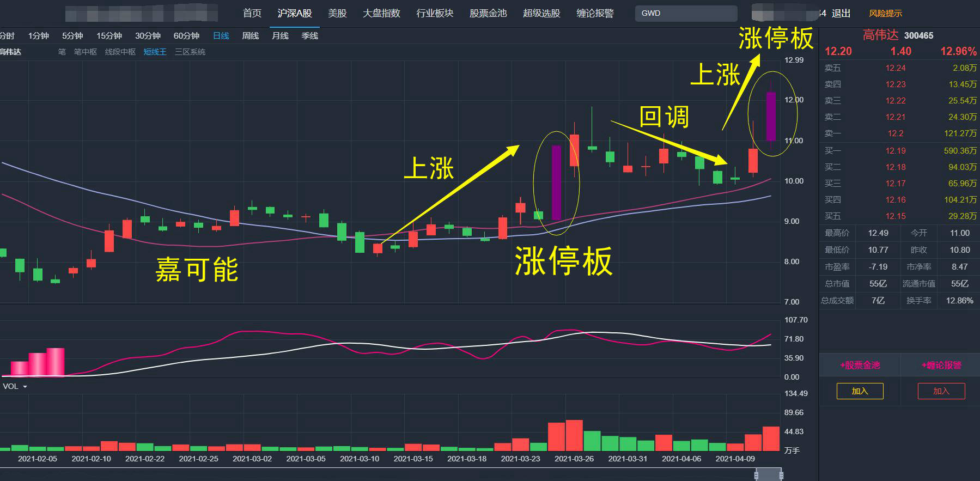Click the current price 12.20
The height and width of the screenshot is (481, 980).
coord(838,51)
